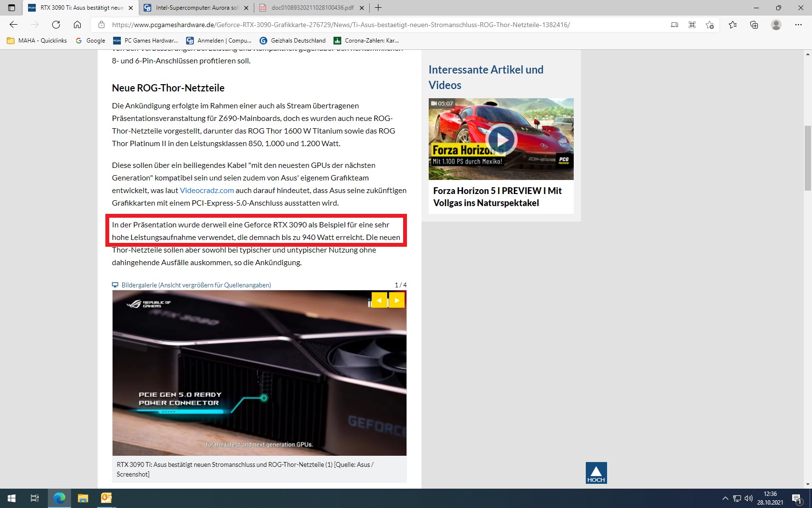Open the Google bookmark
The width and height of the screenshot is (812, 508).
[90, 41]
